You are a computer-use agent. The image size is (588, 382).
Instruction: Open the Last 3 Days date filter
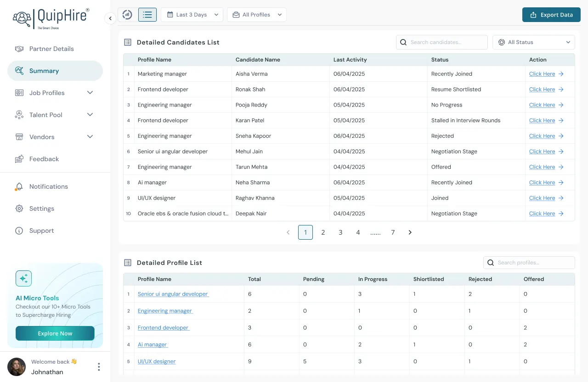coord(192,15)
